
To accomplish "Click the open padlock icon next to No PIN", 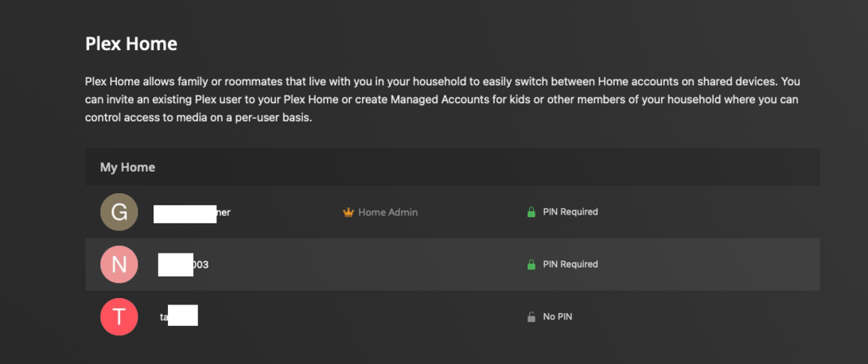I will pos(531,317).
